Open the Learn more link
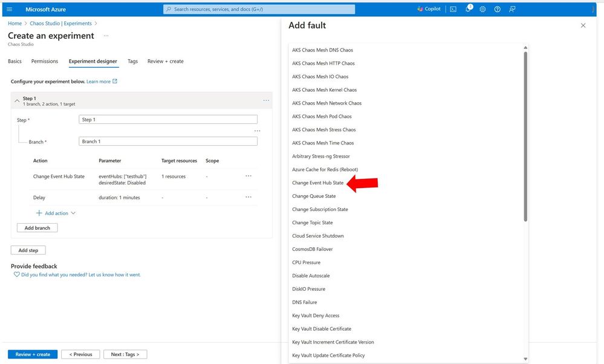Viewport: 604px width, 364px height. tap(98, 82)
